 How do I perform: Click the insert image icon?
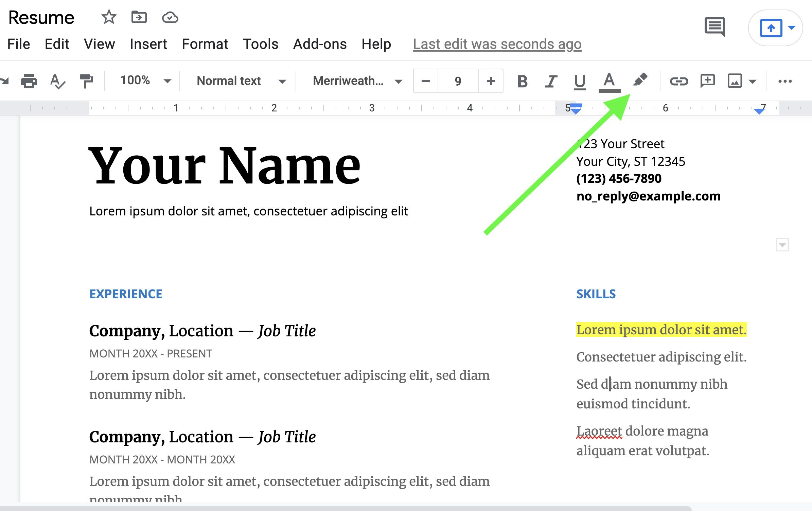735,81
